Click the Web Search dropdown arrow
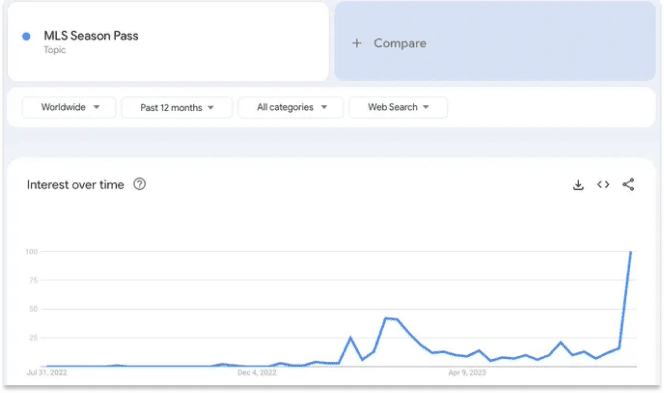Screen dimensions: 664x393 coord(426,107)
